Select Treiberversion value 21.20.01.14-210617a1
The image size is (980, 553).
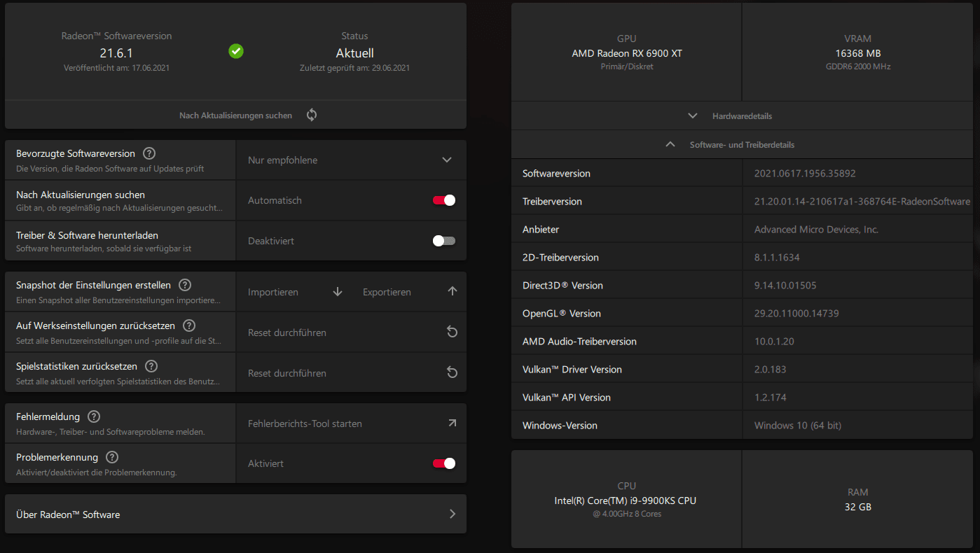click(862, 202)
